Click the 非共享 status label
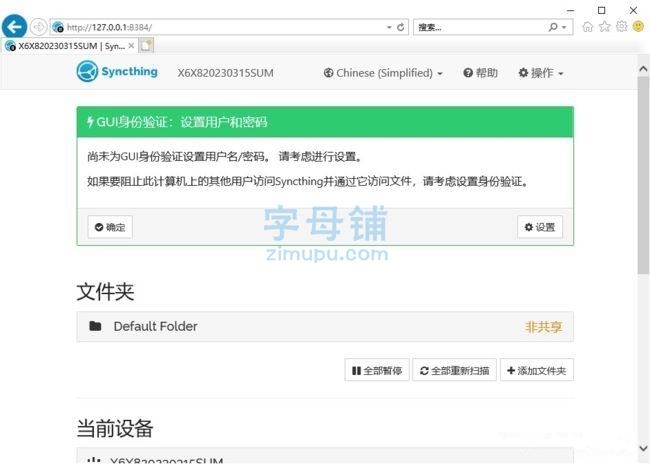Screen dimensions: 650x464 pos(543,327)
